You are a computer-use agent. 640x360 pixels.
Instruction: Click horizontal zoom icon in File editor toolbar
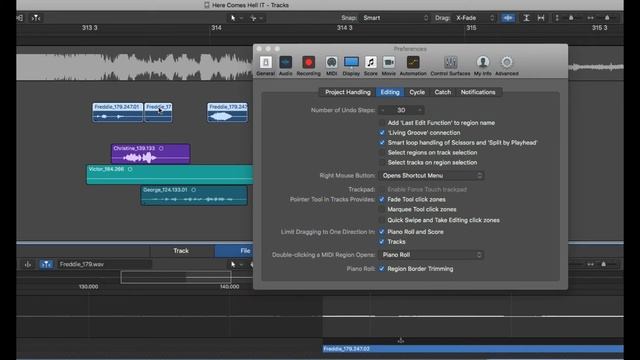(x=590, y=264)
